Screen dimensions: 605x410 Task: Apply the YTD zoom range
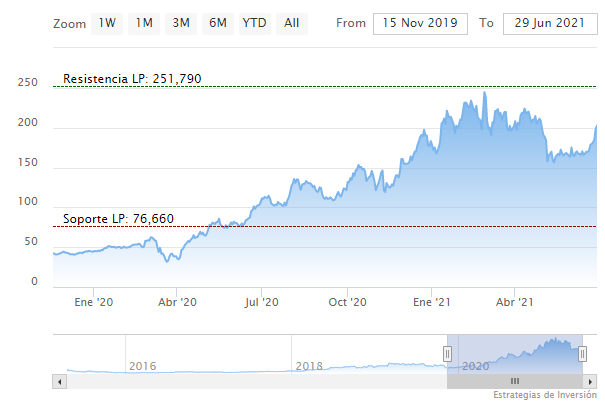254,22
